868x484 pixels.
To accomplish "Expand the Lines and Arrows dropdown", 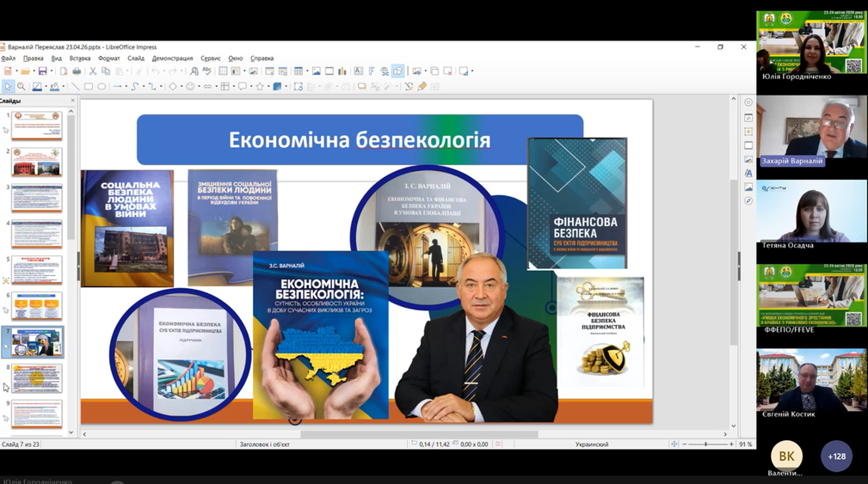I will (127, 87).
